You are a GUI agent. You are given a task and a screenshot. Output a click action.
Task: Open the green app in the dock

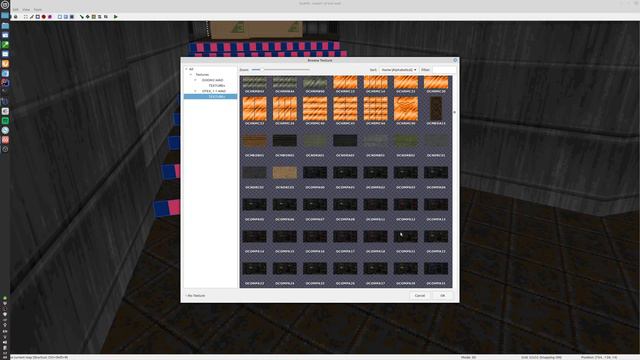click(x=5, y=44)
